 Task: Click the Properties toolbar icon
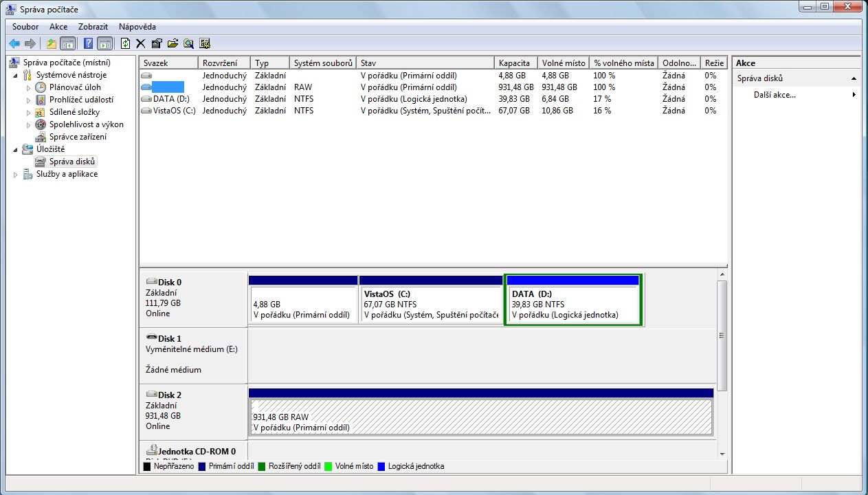157,43
